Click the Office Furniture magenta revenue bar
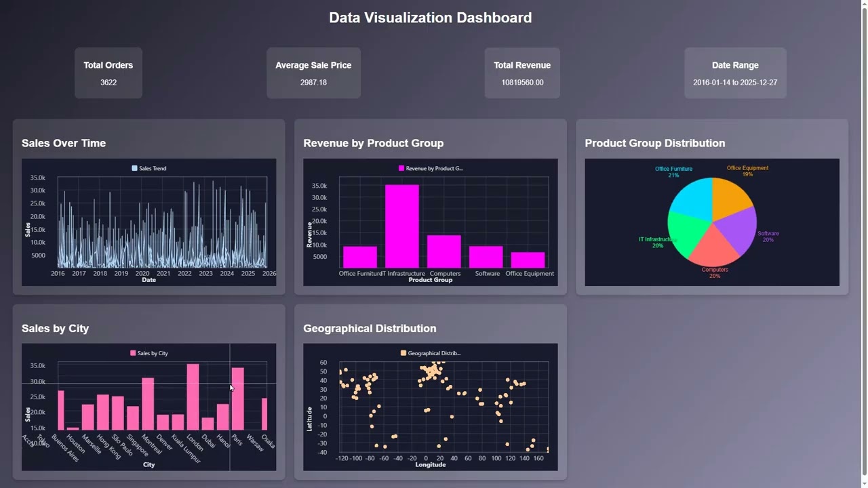This screenshot has height=488, width=868. tap(360, 257)
